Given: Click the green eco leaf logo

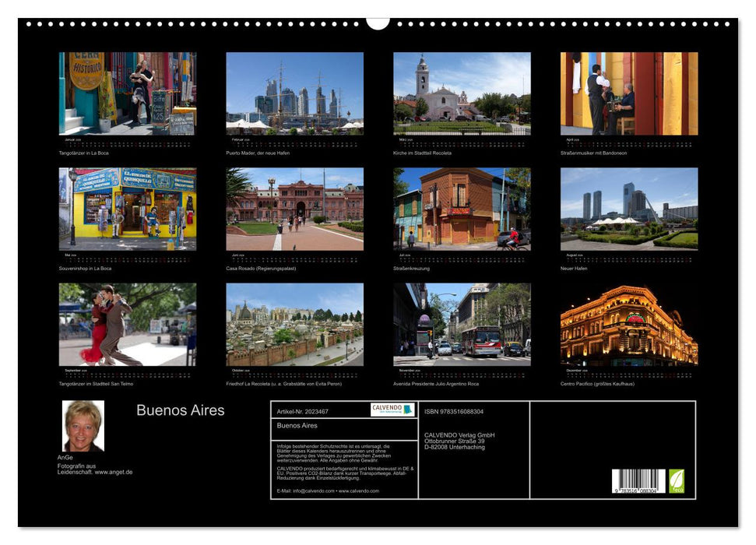Looking at the screenshot, I should coord(676,480).
